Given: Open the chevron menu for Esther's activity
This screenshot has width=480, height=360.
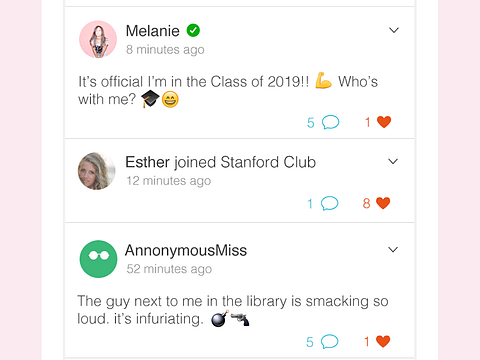Looking at the screenshot, I should click(x=393, y=162).
